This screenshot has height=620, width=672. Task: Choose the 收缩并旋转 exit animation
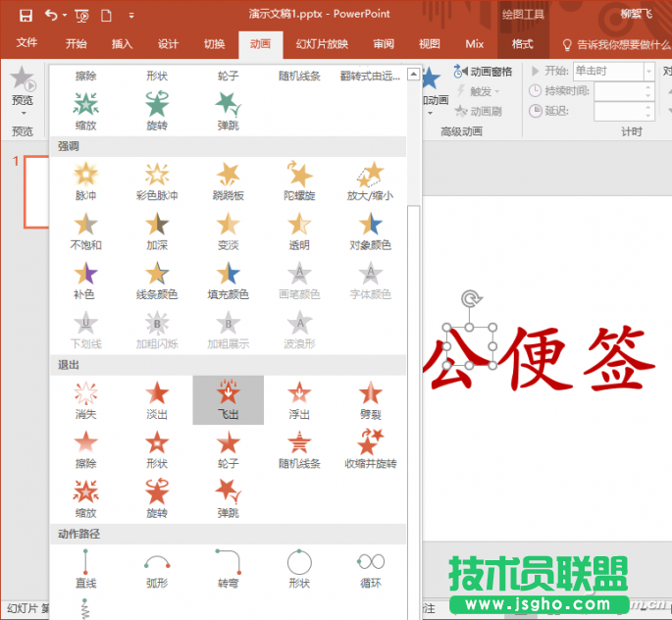click(370, 448)
